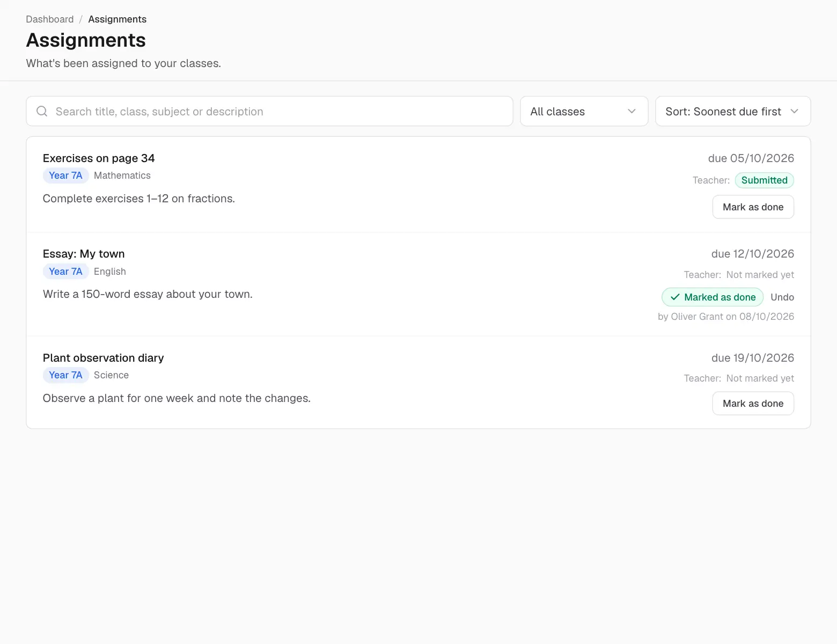Undo the done mark on Essay: My town
This screenshot has width=837, height=644.
pos(782,297)
